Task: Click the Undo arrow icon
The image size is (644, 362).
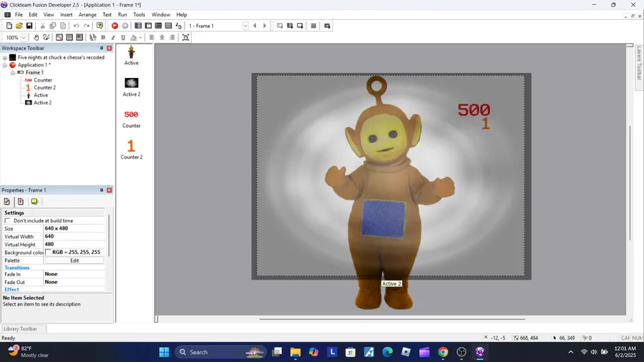Action: click(77, 26)
